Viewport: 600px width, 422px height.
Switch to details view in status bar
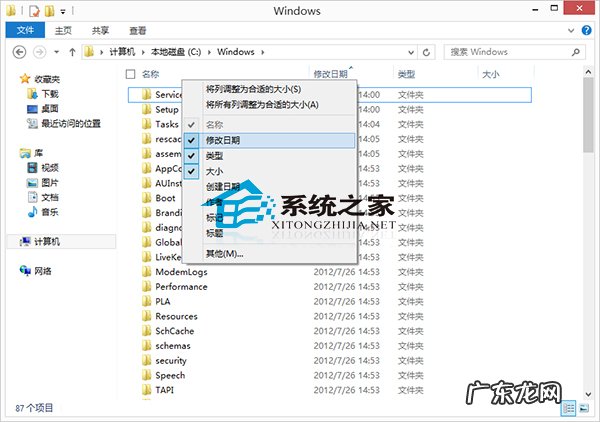click(x=568, y=408)
